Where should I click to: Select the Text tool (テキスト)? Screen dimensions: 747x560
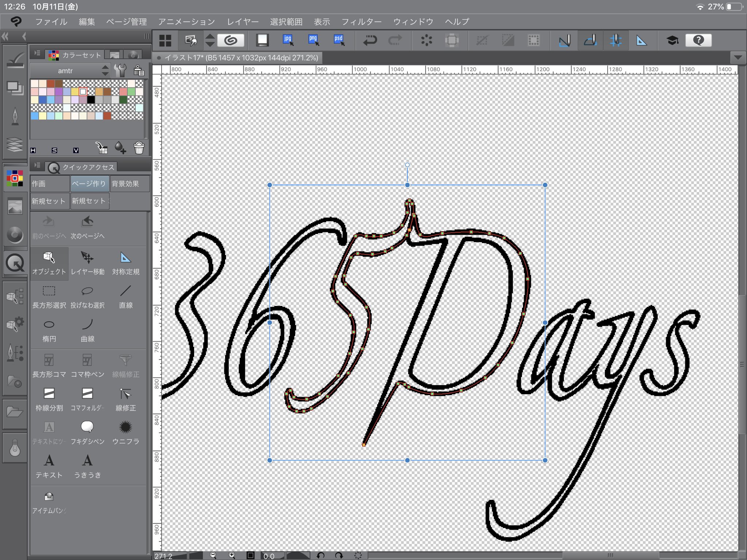click(49, 466)
